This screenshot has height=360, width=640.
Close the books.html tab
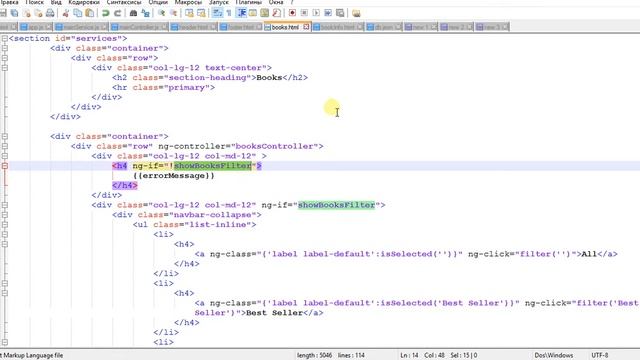(x=306, y=27)
